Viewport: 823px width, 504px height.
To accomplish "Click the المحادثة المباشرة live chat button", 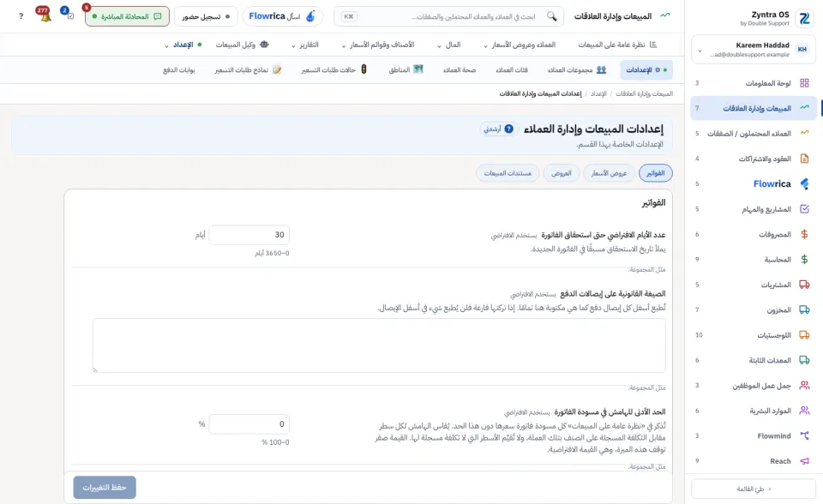I will [127, 16].
